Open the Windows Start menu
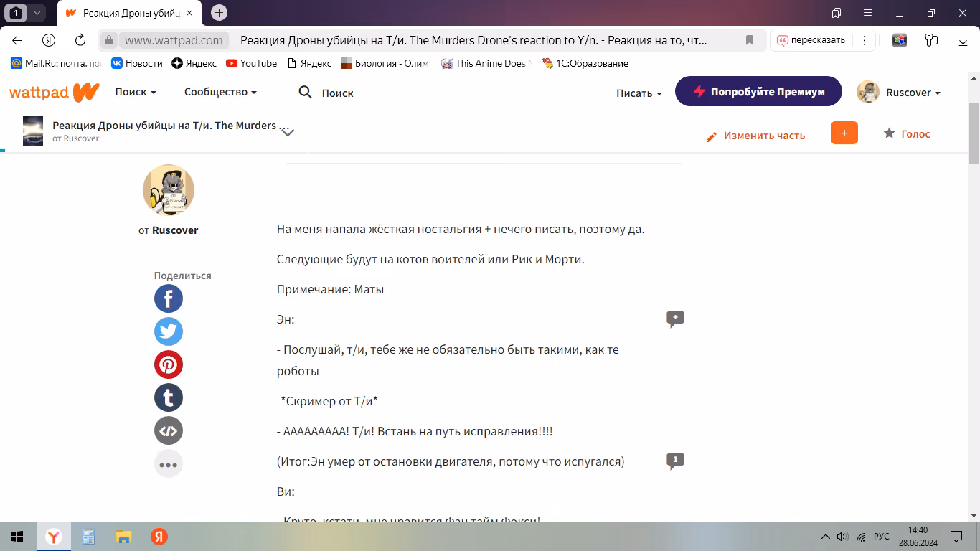 [x=17, y=537]
